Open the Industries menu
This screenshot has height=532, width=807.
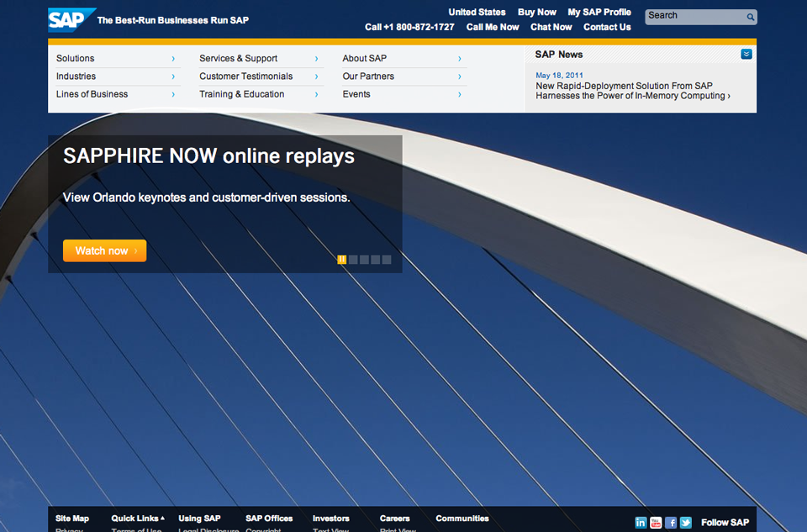click(76, 76)
